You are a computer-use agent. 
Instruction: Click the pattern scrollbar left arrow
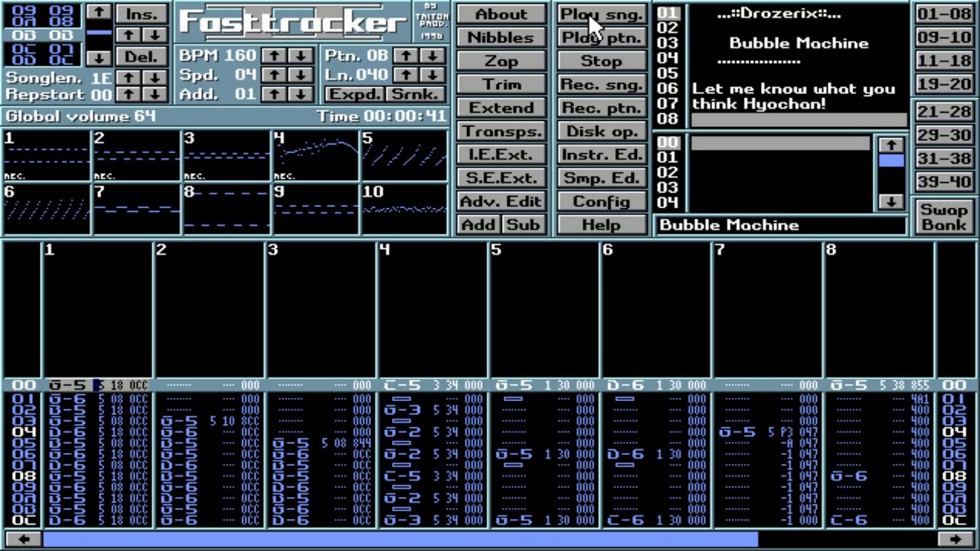click(x=24, y=540)
